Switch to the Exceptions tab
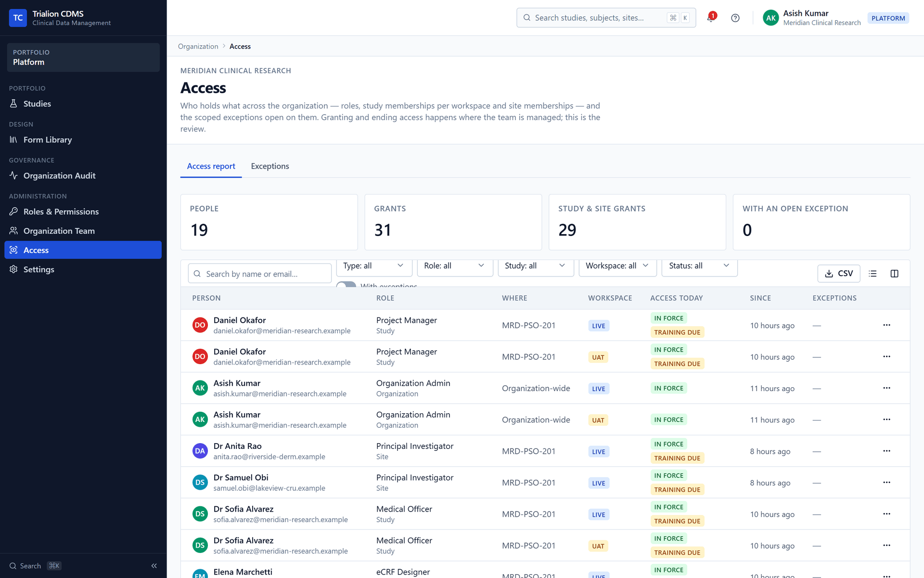Image resolution: width=924 pixels, height=578 pixels. 270,166
